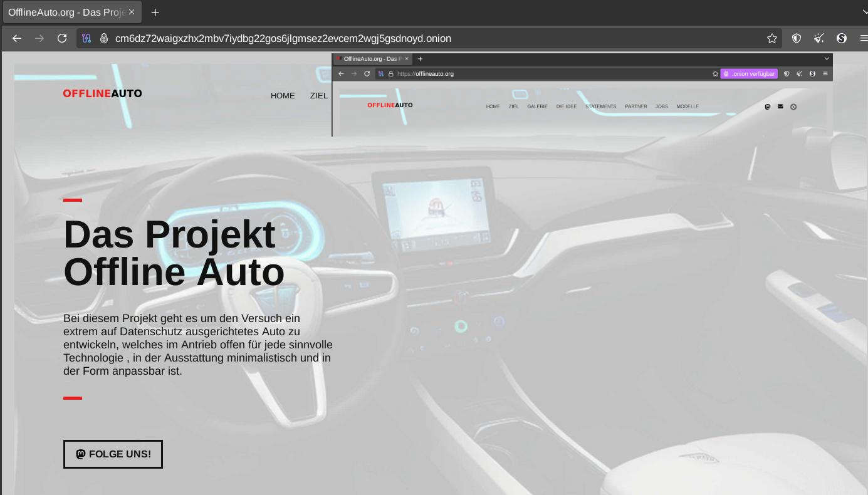Open JOBS in inset window navigation

[x=662, y=107]
